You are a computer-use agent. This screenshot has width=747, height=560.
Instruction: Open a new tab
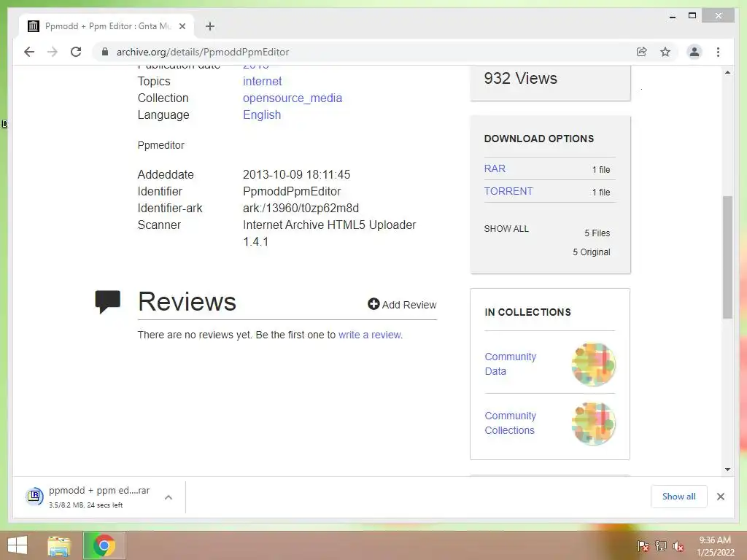click(210, 26)
